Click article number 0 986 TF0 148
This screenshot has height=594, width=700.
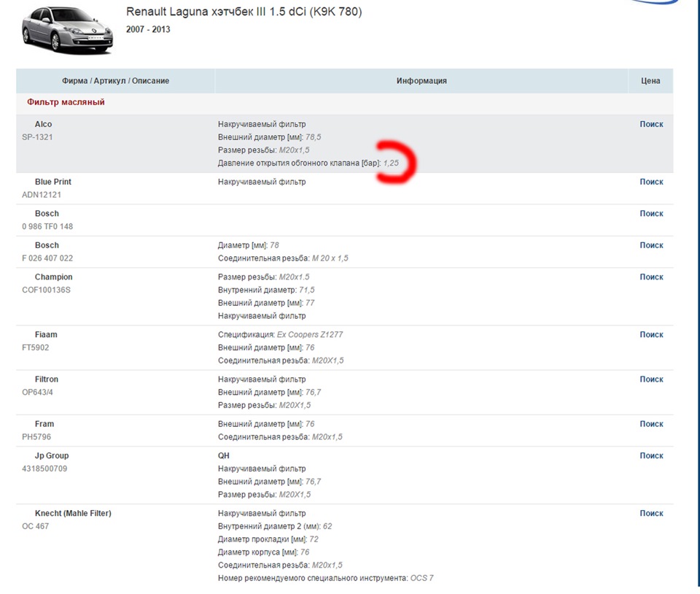click(x=47, y=226)
